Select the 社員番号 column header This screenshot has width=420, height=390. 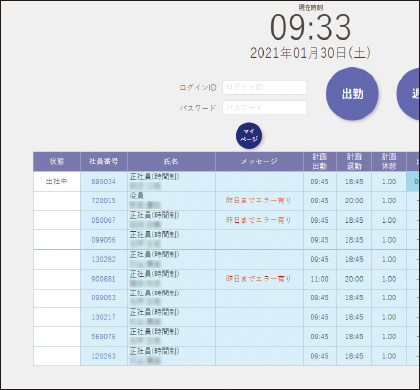[104, 162]
